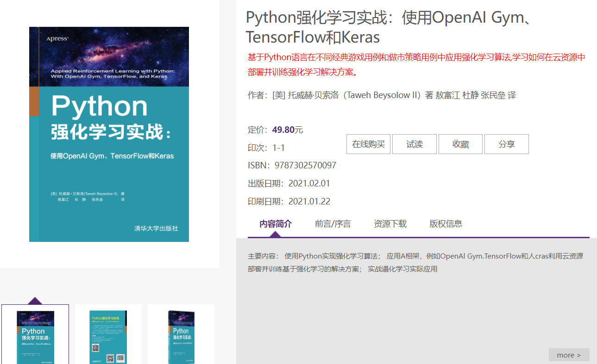Click the book title Python强化学习实战
This screenshot has height=364, width=597.
pyautogui.click(x=388, y=27)
